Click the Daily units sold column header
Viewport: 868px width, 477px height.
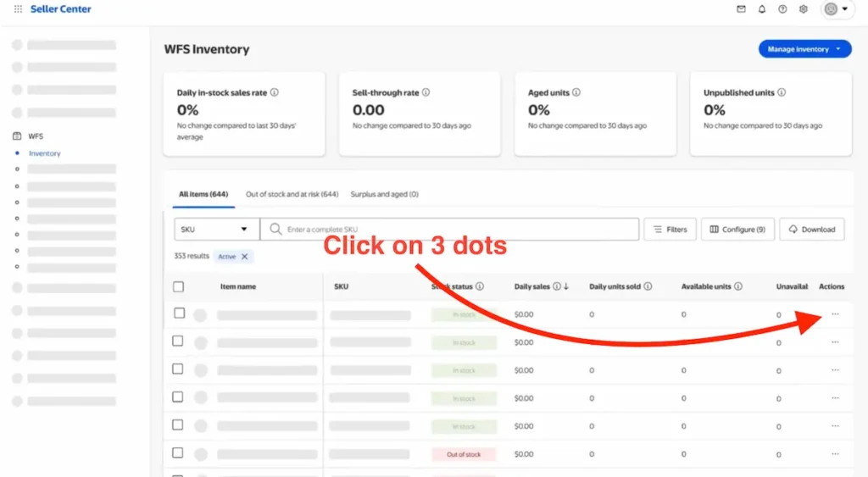pos(615,286)
